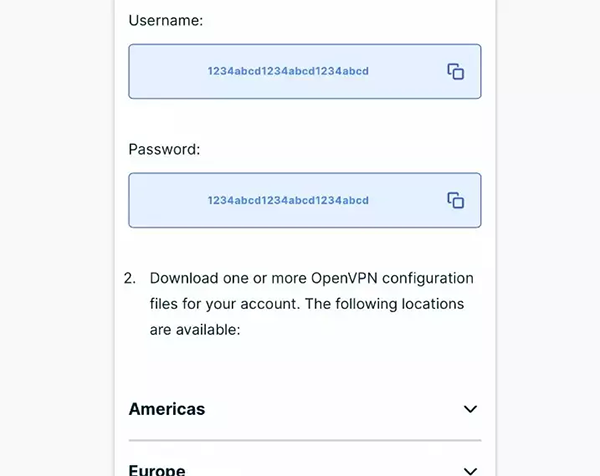
Task: Click "are available:" text line
Action: pos(195,329)
